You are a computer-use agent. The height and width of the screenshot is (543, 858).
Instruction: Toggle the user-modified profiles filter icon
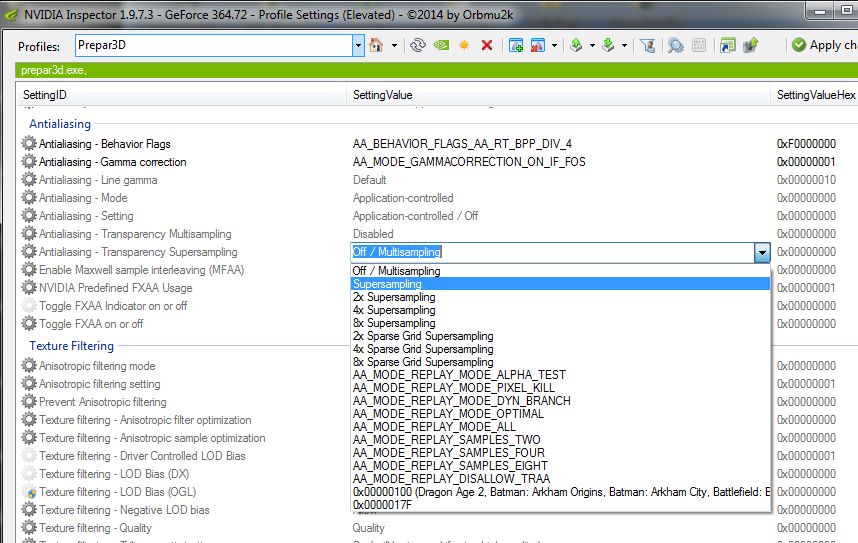(x=648, y=45)
